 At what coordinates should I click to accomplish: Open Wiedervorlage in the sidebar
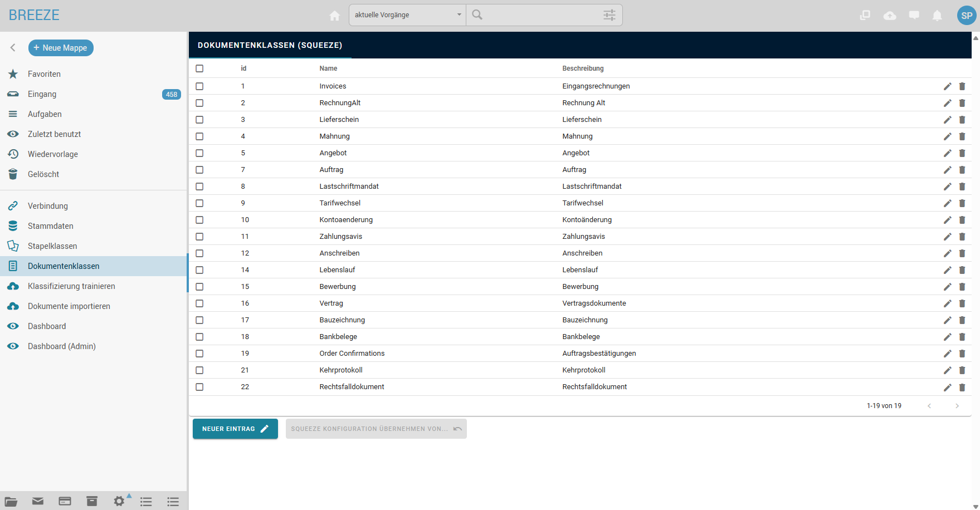(x=93, y=154)
